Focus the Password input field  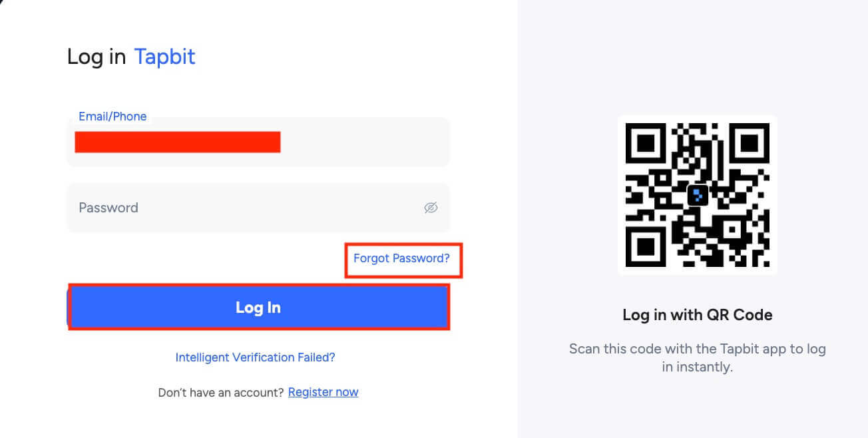tap(258, 208)
